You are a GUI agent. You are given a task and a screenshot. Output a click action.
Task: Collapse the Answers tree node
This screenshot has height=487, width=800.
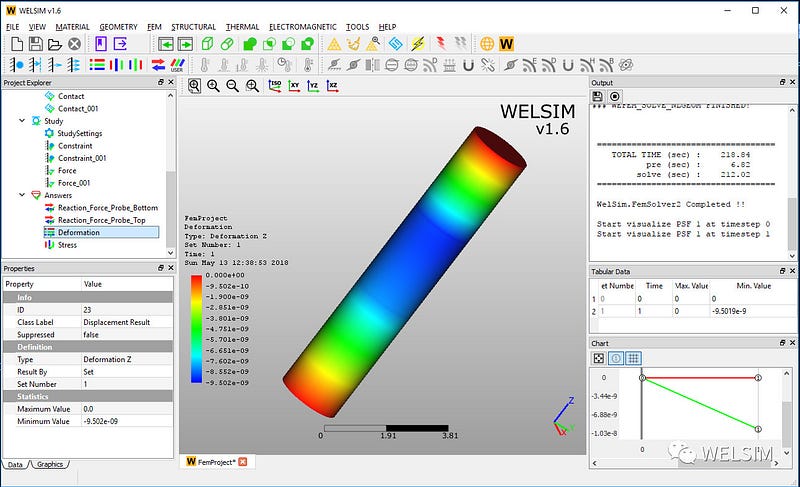click(22, 195)
